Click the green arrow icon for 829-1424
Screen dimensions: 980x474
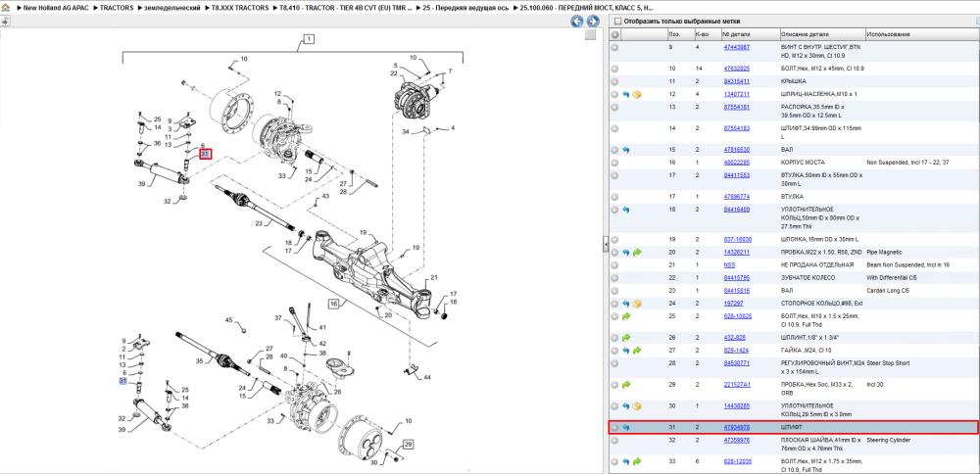[x=637, y=351]
